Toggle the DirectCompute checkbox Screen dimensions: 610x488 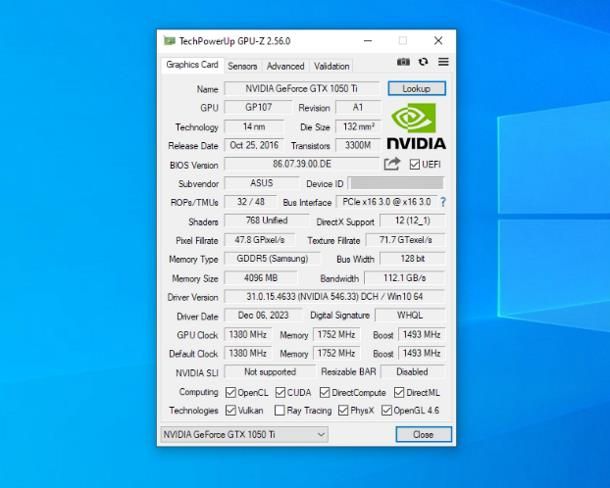325,392
